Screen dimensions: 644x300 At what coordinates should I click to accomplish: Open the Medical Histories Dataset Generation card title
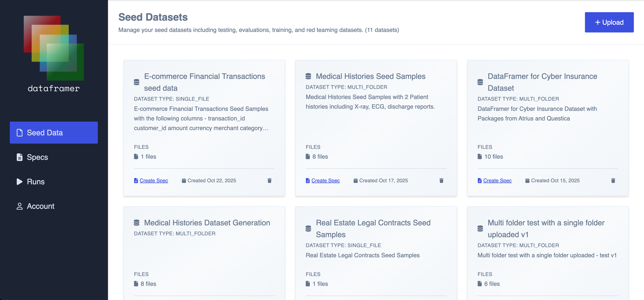tap(207, 223)
